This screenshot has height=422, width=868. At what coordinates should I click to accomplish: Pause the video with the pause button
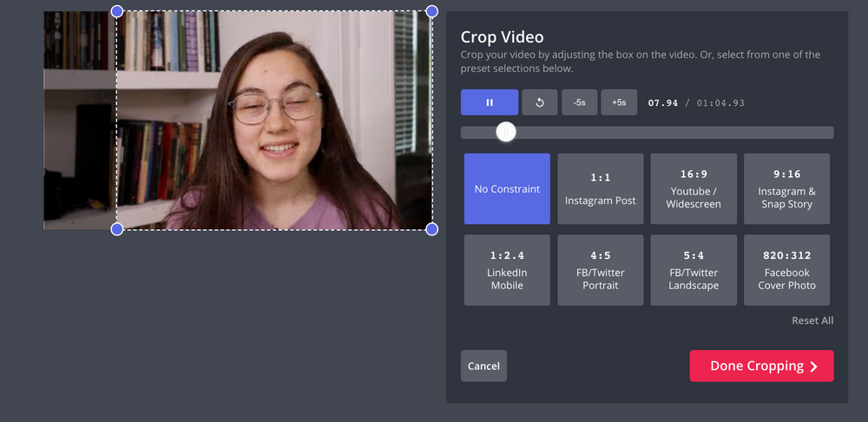[490, 102]
